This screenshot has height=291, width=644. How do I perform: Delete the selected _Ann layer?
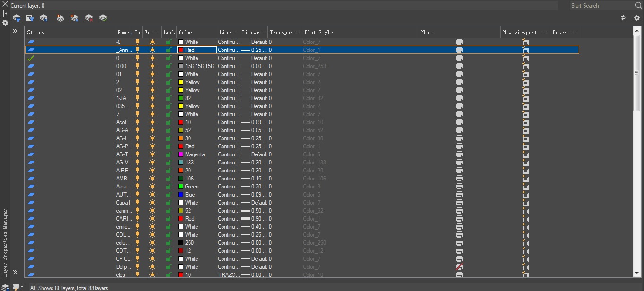point(88,17)
